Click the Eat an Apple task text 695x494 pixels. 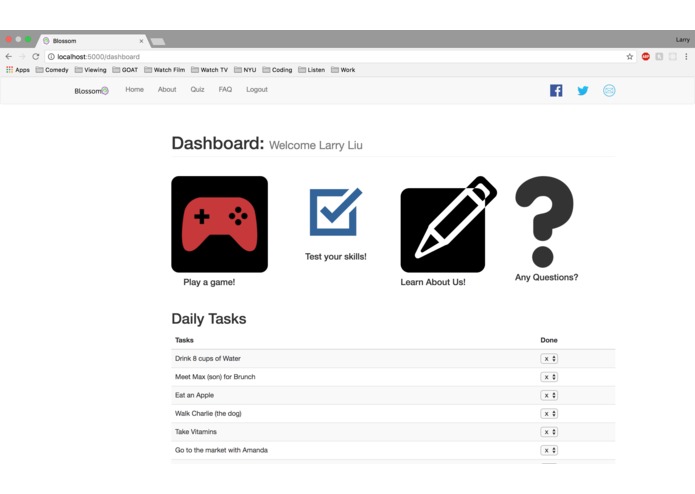(194, 395)
